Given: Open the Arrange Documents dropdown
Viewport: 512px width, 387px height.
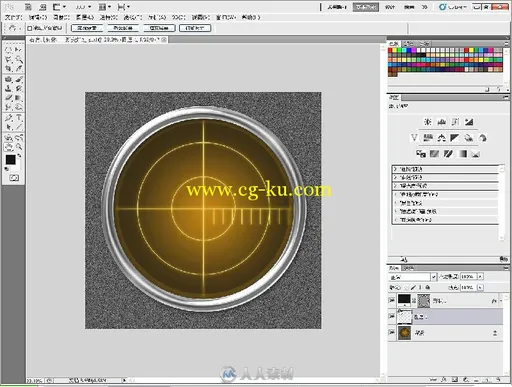Looking at the screenshot, I should pyautogui.click(x=105, y=7).
